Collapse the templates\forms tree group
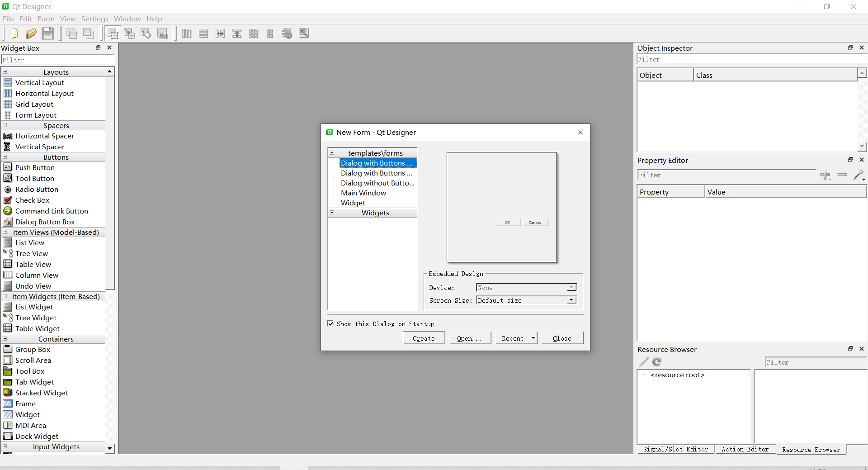868x470 pixels. click(332, 153)
